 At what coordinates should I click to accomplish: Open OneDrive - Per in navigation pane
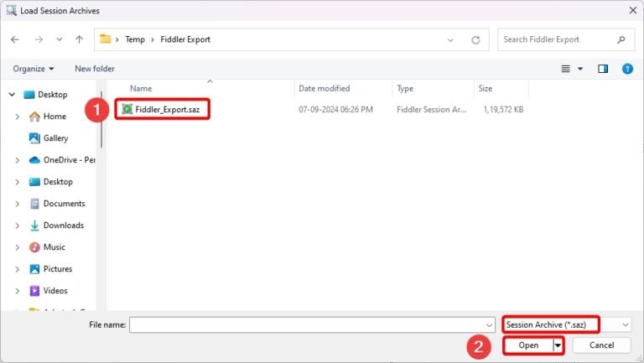[x=70, y=160]
